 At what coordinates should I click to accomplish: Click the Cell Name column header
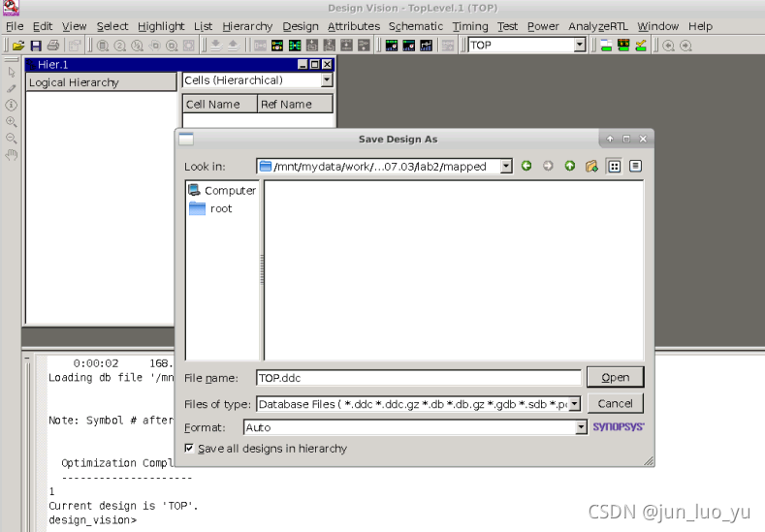[220, 105]
